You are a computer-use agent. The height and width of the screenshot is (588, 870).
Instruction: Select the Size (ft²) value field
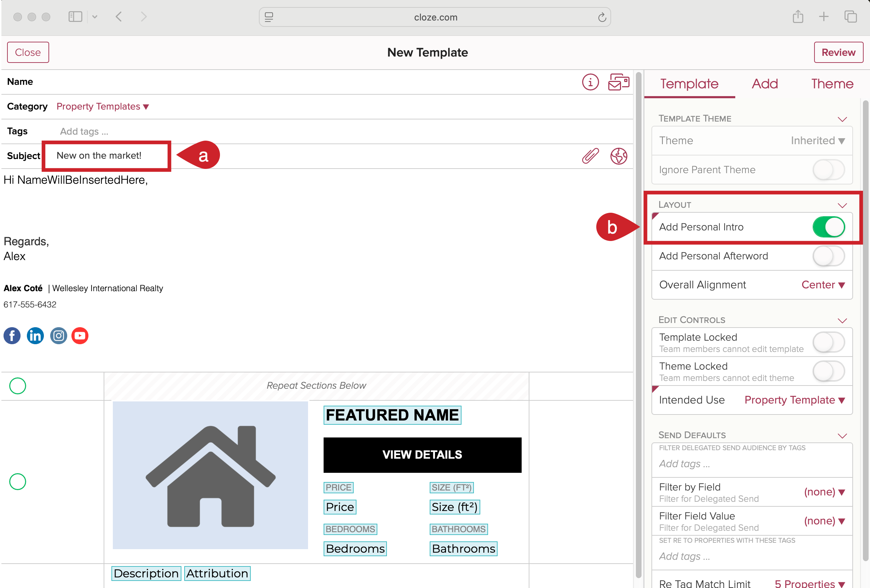pyautogui.click(x=454, y=507)
